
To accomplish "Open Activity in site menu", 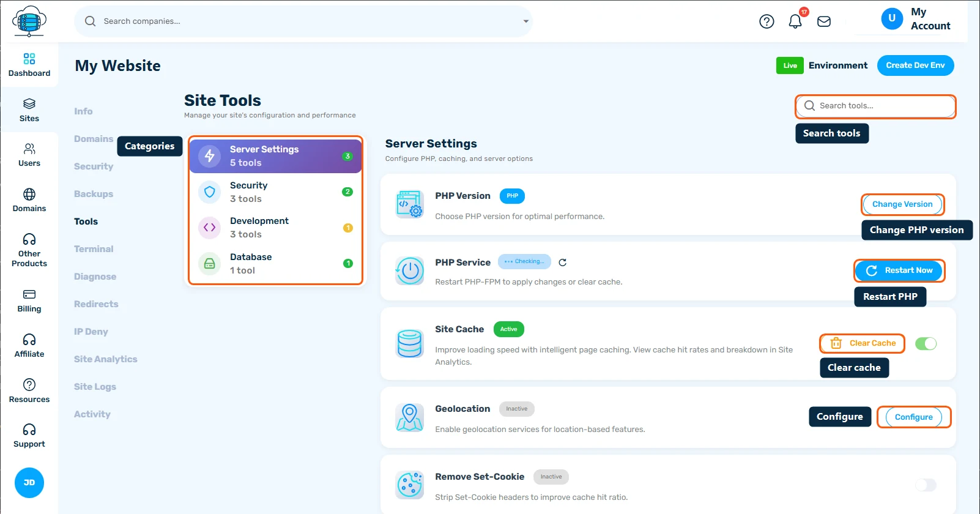I will [x=92, y=414].
